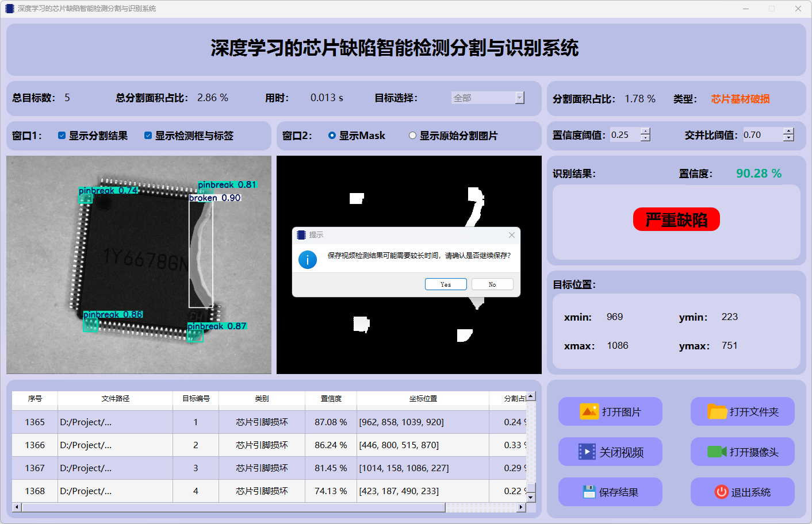The height and width of the screenshot is (524, 812).
Task: Increase 置信度阈值 with the up arrow
Action: click(645, 132)
